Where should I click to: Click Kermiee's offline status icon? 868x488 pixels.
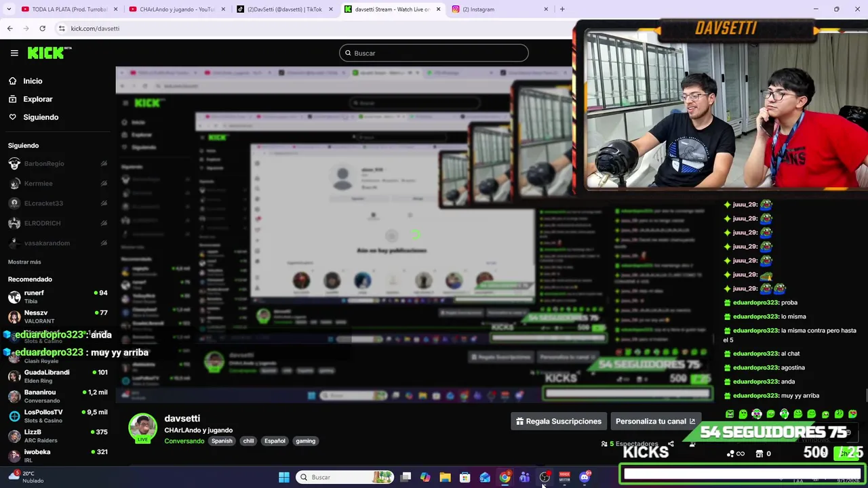point(104,183)
